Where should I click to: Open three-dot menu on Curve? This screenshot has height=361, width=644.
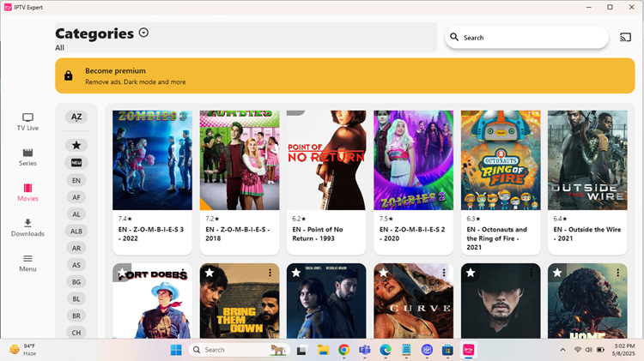tap(444, 273)
